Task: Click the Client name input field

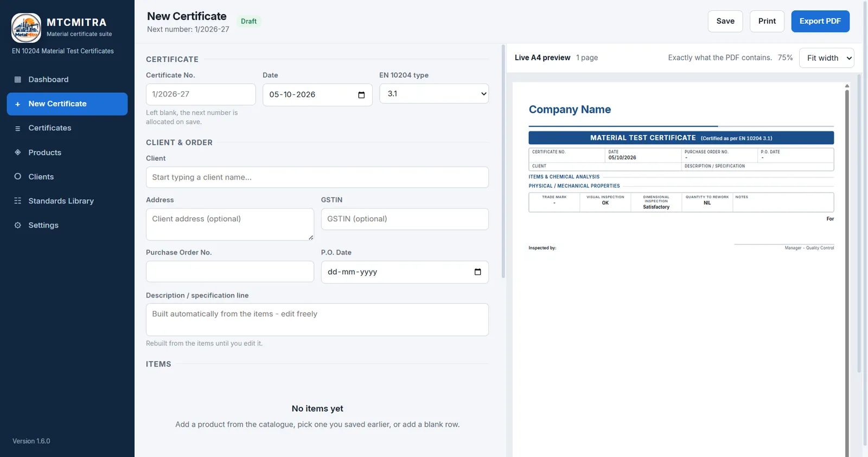Action: (x=317, y=177)
